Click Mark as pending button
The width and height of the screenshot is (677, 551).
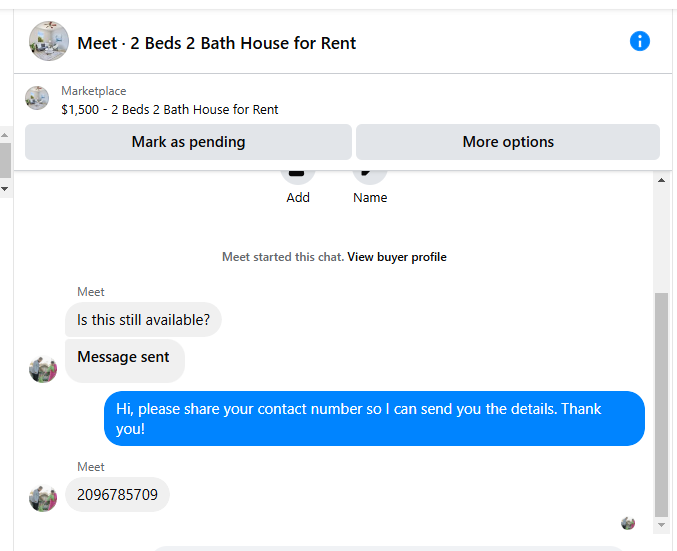coord(188,142)
